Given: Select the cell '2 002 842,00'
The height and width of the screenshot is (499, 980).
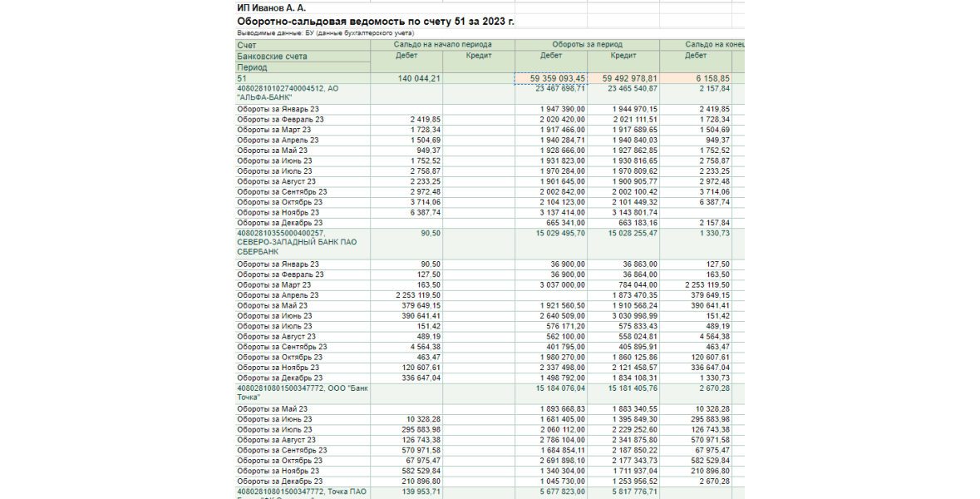Looking at the screenshot, I should click(550, 192).
